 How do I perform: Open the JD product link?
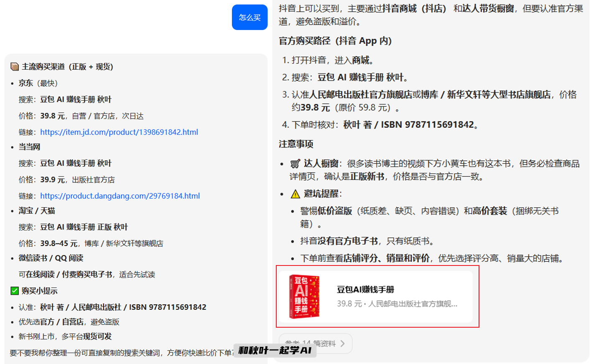pyautogui.click(x=119, y=132)
